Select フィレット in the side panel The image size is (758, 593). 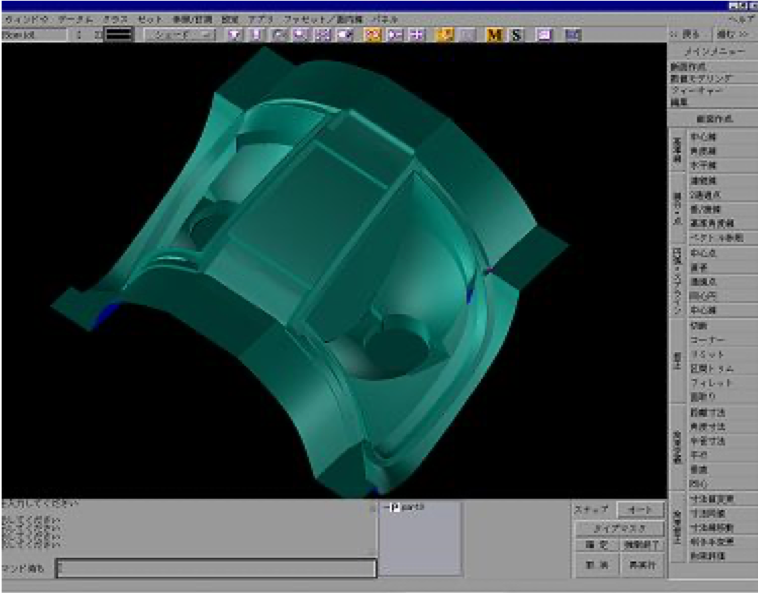711,383
